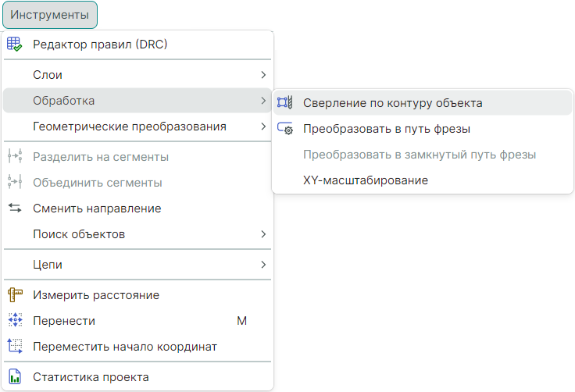
Task: Click the convert to mill path icon
Action: (x=285, y=129)
